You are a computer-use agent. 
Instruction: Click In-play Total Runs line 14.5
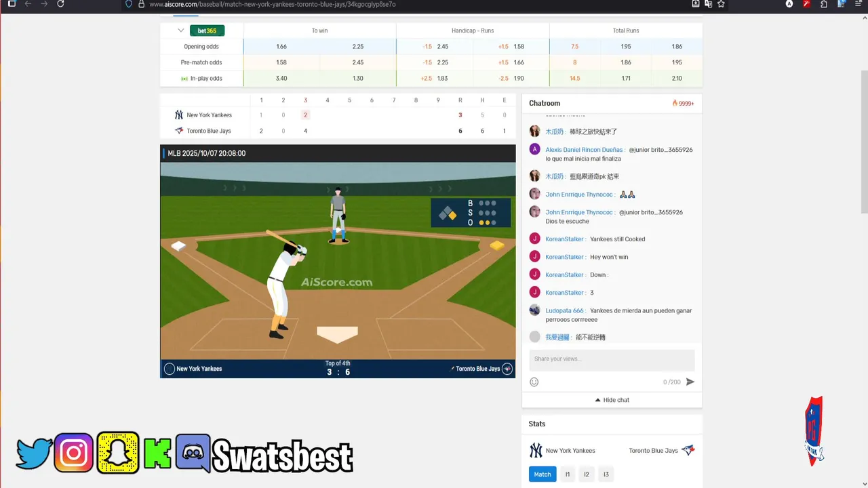point(575,79)
